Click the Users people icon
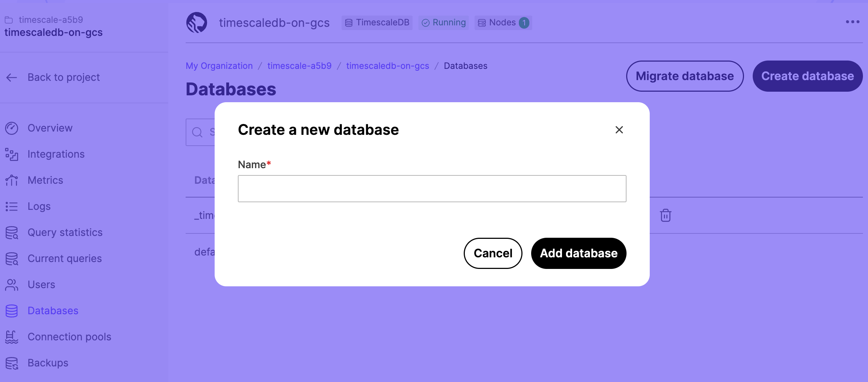The image size is (868, 382). tap(12, 285)
